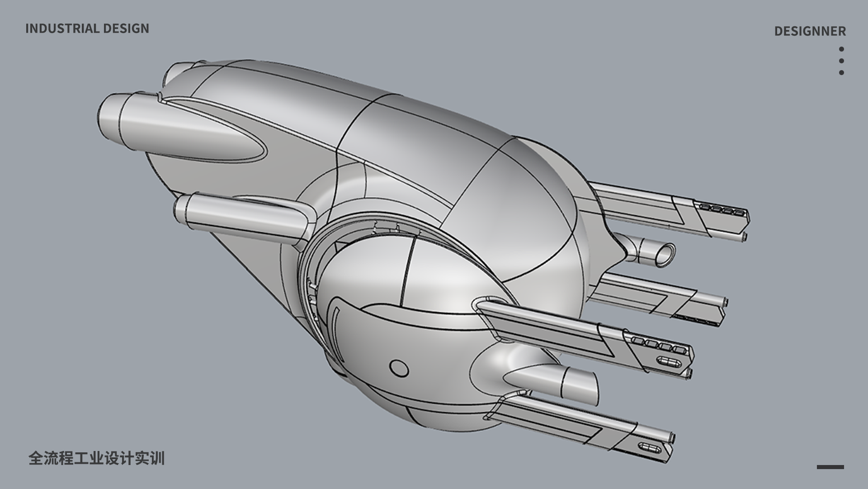This screenshot has width=868, height=489.
Task: Click the oval slot on the lower-middle prong tip
Action: pos(668,361)
